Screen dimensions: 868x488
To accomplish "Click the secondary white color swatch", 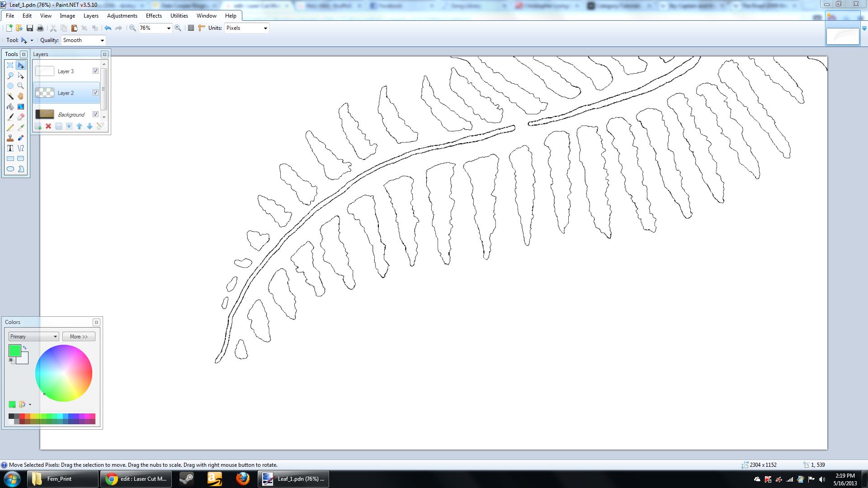I will click(24, 360).
